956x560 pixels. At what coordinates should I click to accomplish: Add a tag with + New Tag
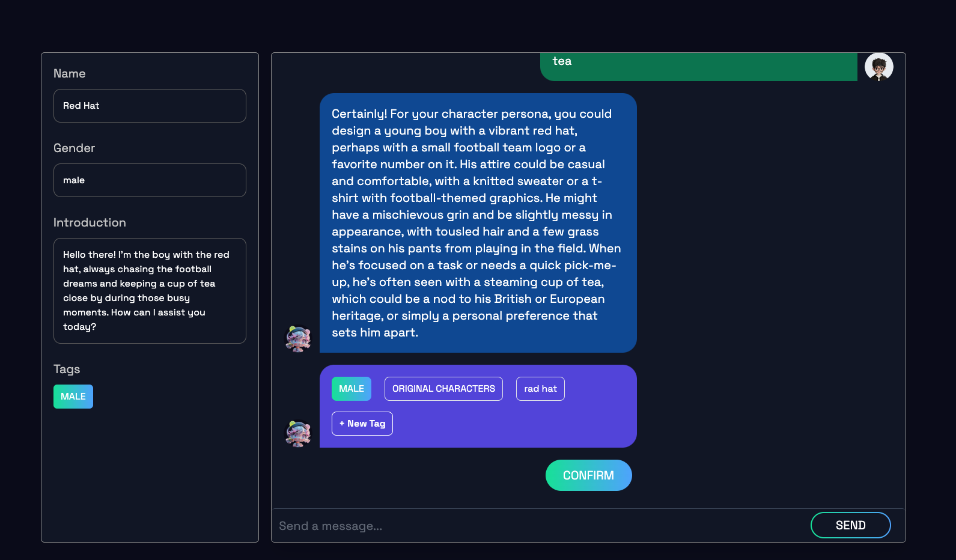(x=362, y=424)
